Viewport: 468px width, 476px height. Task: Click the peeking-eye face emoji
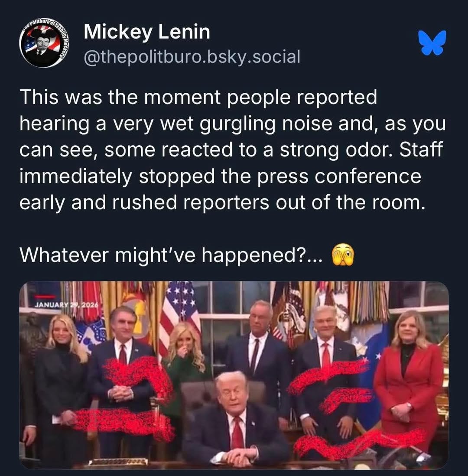point(343,255)
